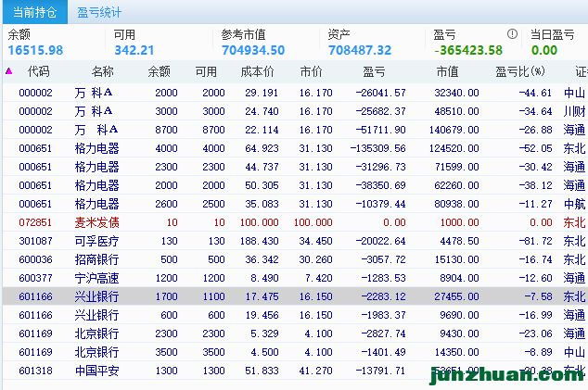Select 格力电器 row with cost 44.737
The height and width of the screenshot is (390, 588).
pos(295,167)
